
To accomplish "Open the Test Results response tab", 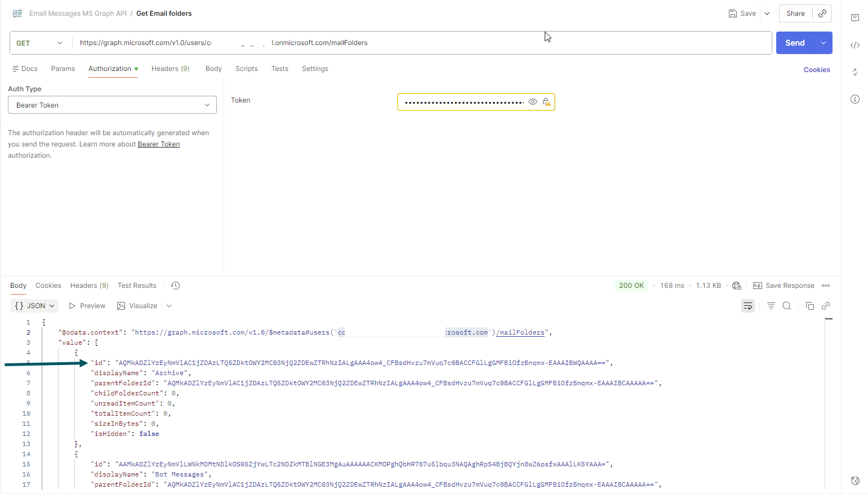I will [137, 286].
